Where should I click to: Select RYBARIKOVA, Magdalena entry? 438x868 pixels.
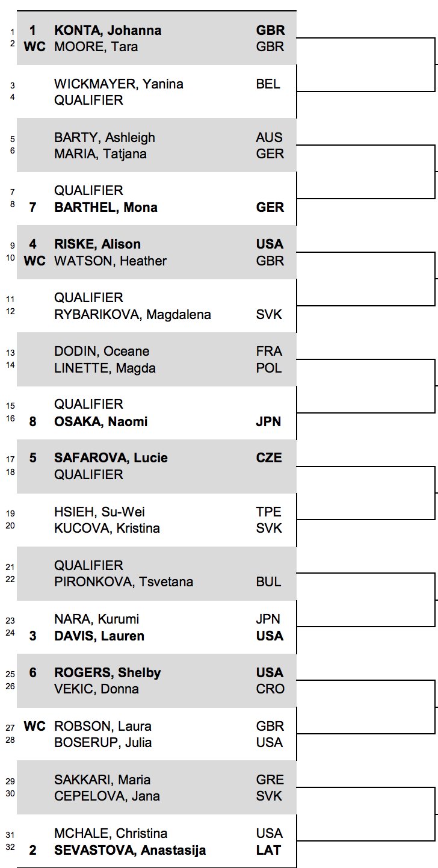coord(132,315)
